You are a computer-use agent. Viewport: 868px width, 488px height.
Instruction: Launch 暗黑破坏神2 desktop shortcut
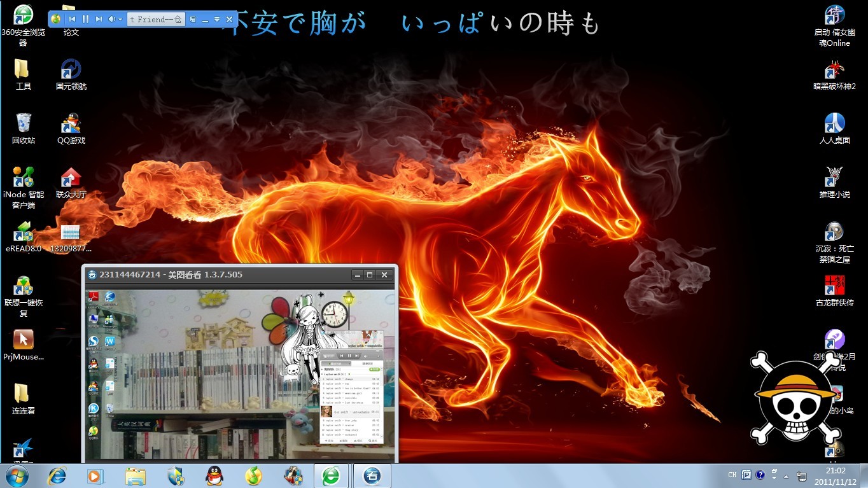click(834, 74)
